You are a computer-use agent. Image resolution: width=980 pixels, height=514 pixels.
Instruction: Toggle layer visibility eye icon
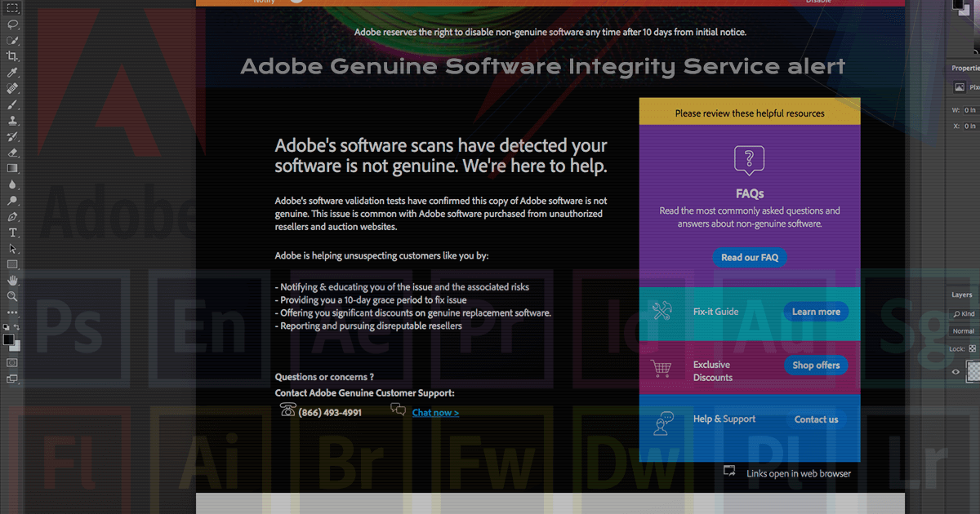pyautogui.click(x=956, y=371)
